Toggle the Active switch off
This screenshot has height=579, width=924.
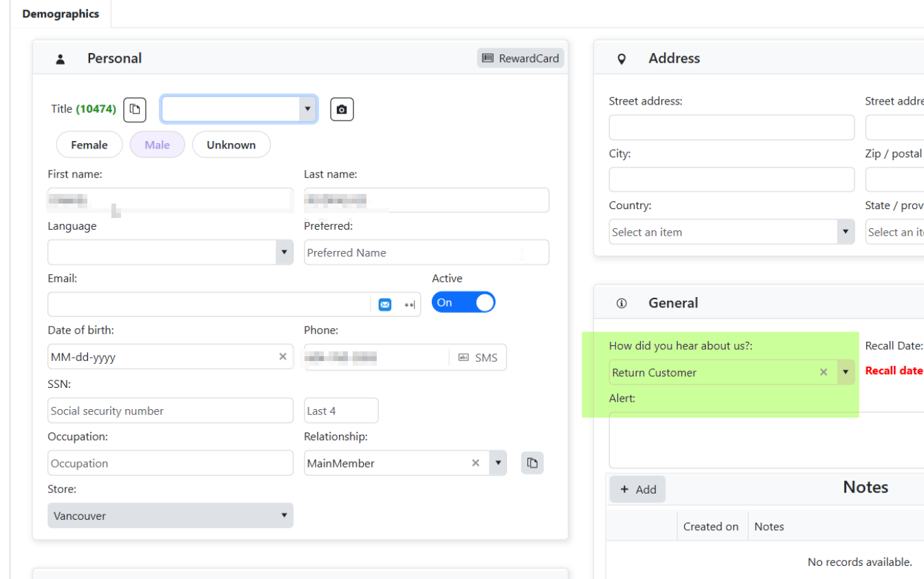pos(463,303)
